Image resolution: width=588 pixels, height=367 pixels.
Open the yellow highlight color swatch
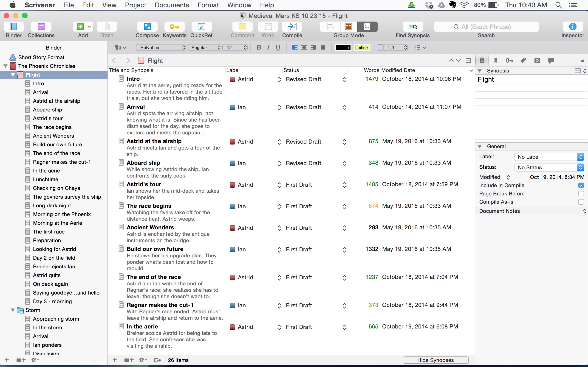[362, 47]
